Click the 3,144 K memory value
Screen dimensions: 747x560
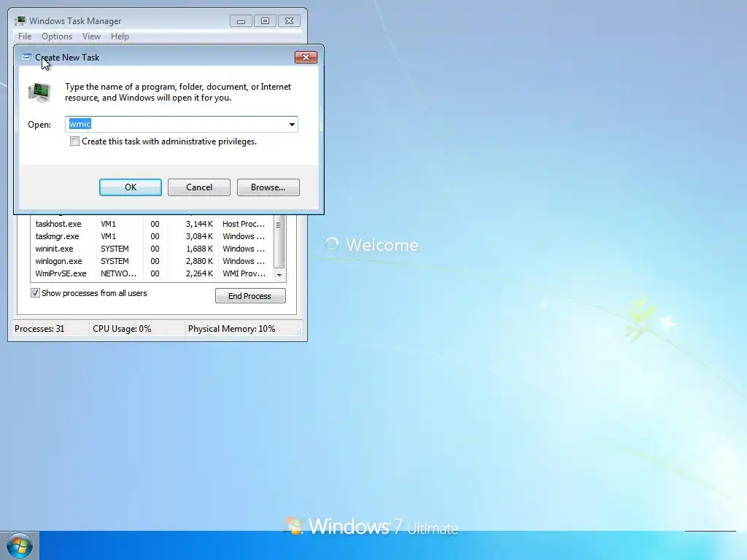(199, 224)
